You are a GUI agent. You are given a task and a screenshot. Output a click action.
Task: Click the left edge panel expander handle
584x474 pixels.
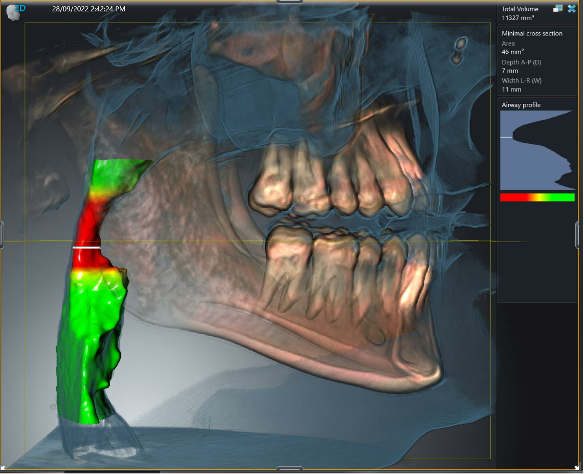(2, 234)
